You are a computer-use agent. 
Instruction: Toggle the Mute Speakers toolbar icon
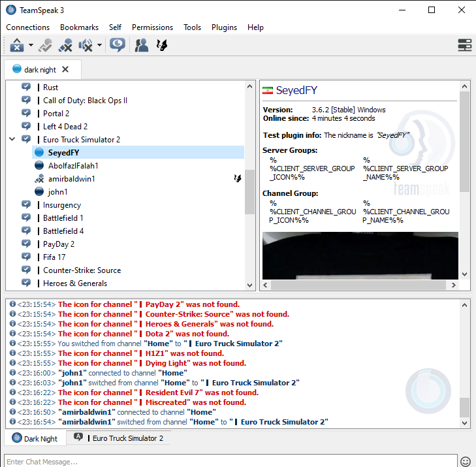tap(86, 45)
